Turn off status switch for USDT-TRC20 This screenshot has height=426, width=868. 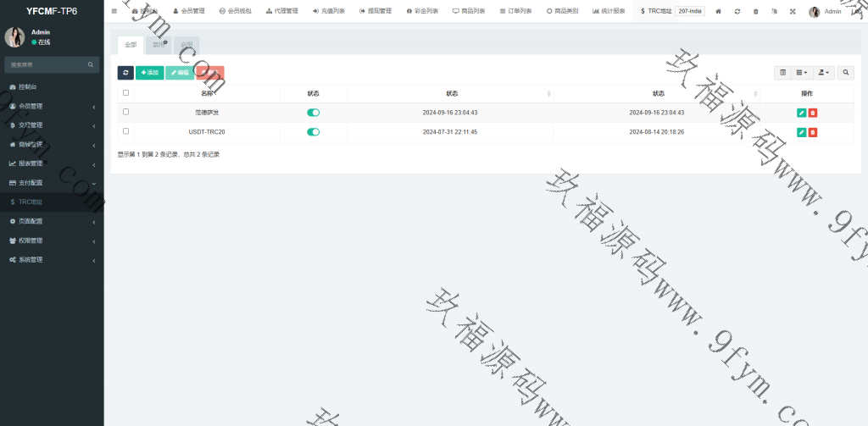313,132
